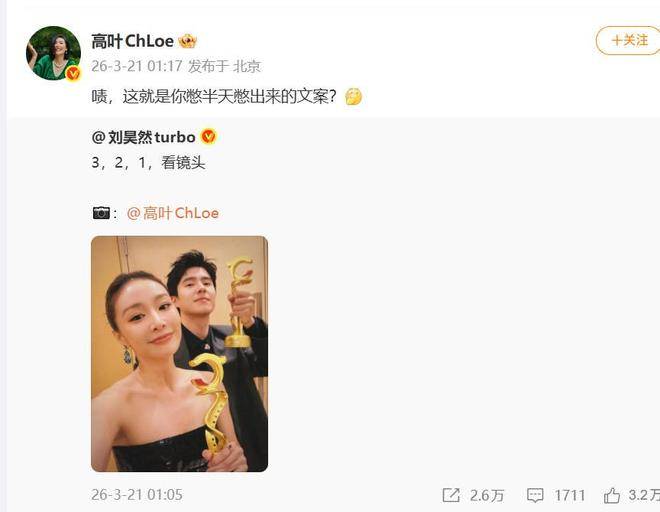Open the original post timestamp 26-3-21 01:05
The width and height of the screenshot is (660, 512).
[x=137, y=495]
